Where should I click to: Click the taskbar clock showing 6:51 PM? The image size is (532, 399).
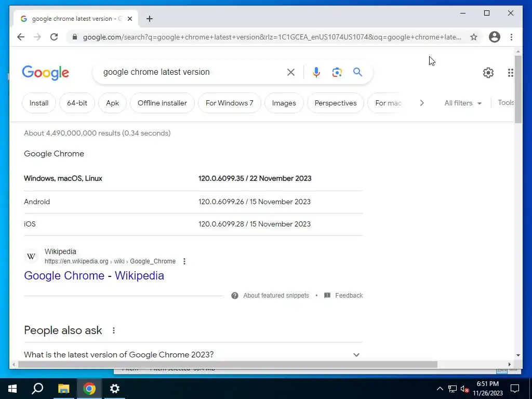coord(487,389)
